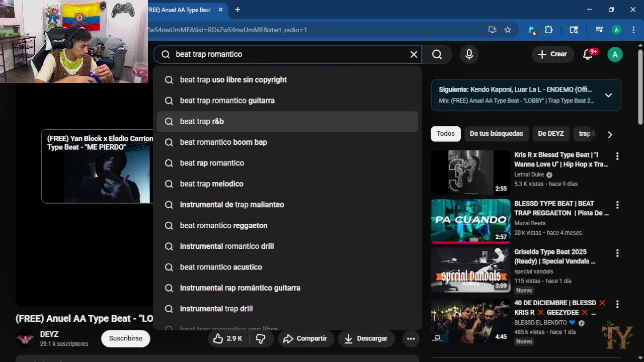Choose suggestion beat trap melodico
Image resolution: width=644 pixels, height=362 pixels.
(287, 184)
